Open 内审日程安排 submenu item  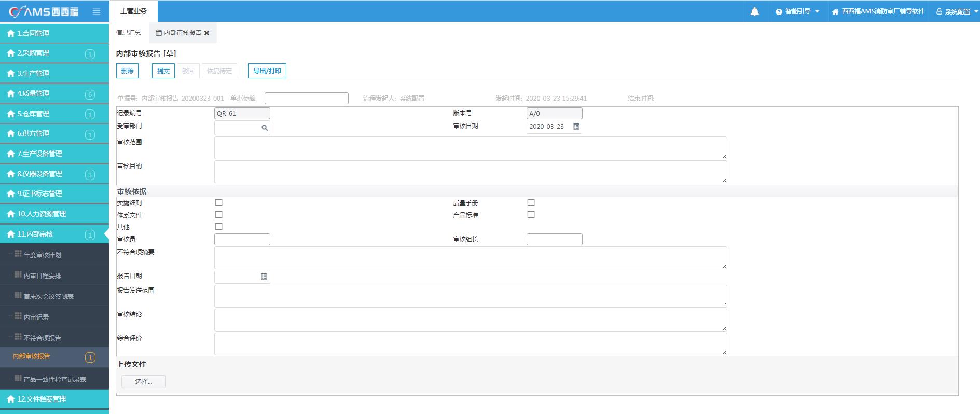tap(54, 275)
